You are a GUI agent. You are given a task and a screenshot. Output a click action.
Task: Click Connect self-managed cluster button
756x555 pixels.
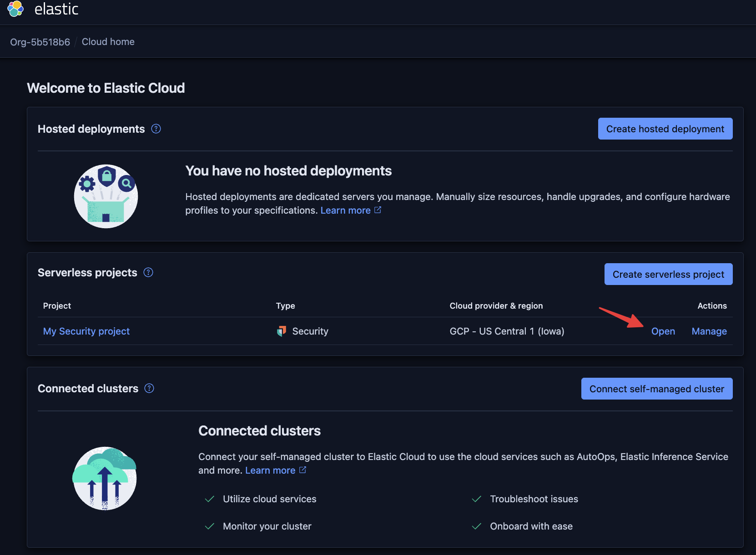pos(656,389)
